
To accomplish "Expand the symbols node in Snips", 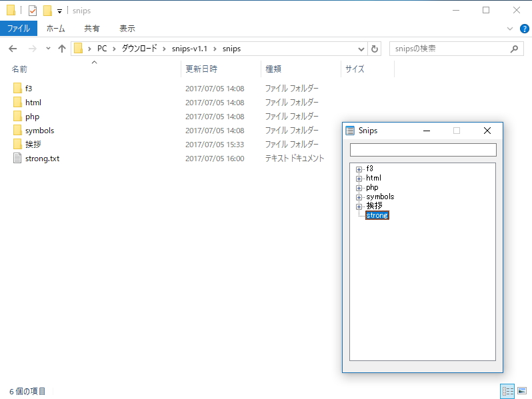I will (359, 197).
